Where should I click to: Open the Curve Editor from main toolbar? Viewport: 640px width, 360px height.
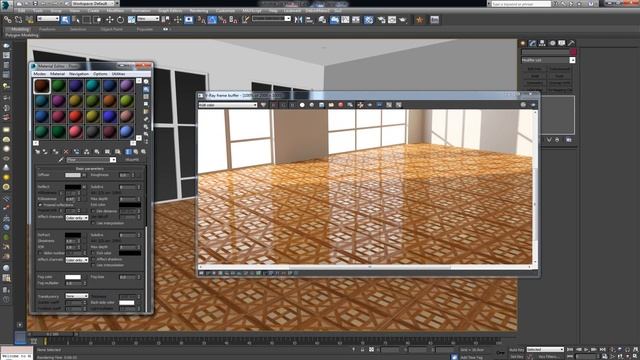345,20
